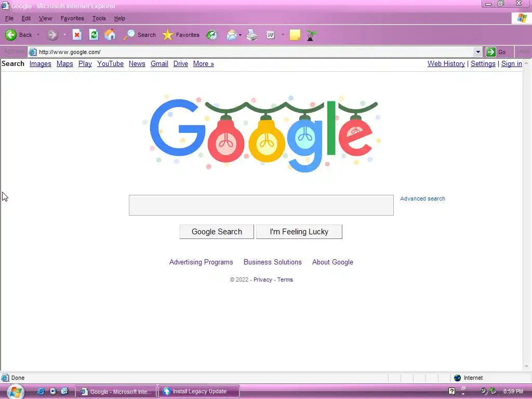
Task: Click the page icon in address bar
Action: click(33, 52)
